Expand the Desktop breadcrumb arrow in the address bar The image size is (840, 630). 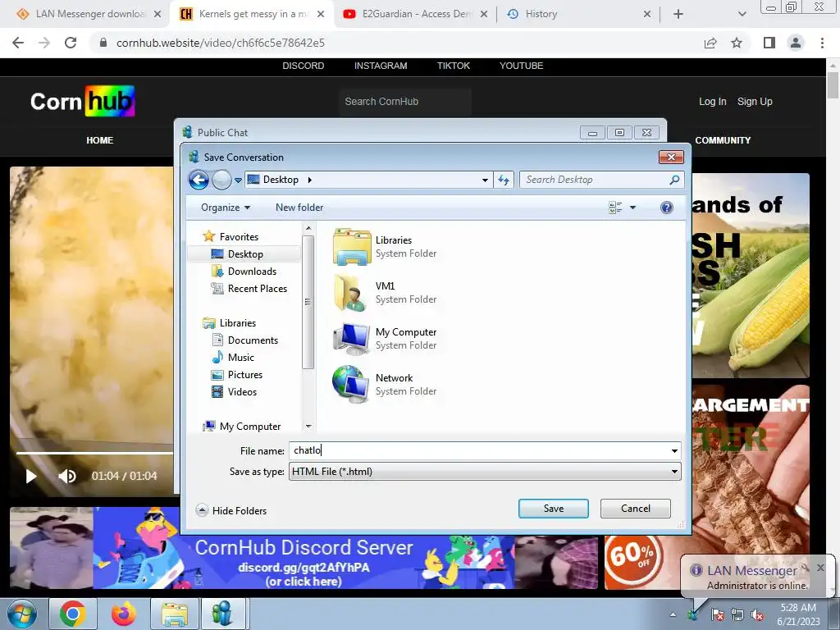click(309, 180)
